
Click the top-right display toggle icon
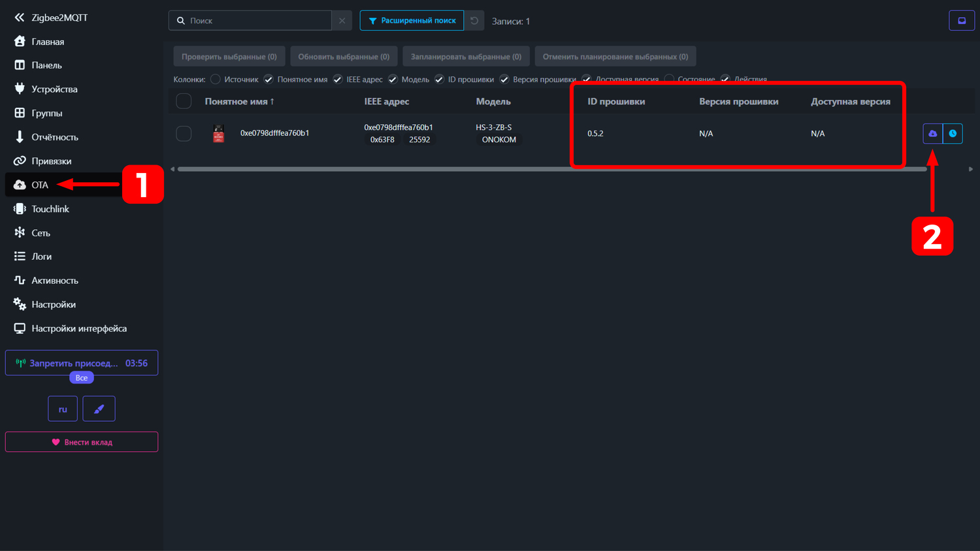961,21
